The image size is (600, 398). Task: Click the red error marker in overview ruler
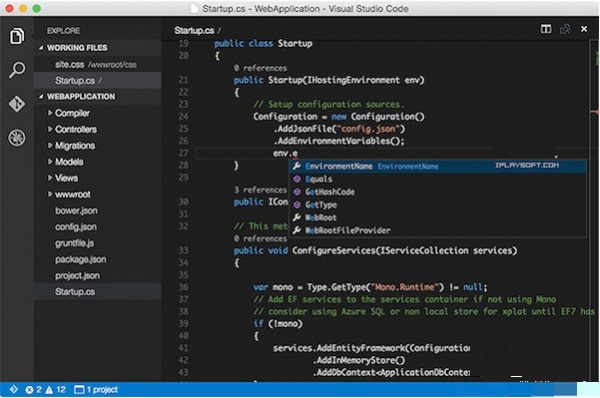click(x=597, y=112)
